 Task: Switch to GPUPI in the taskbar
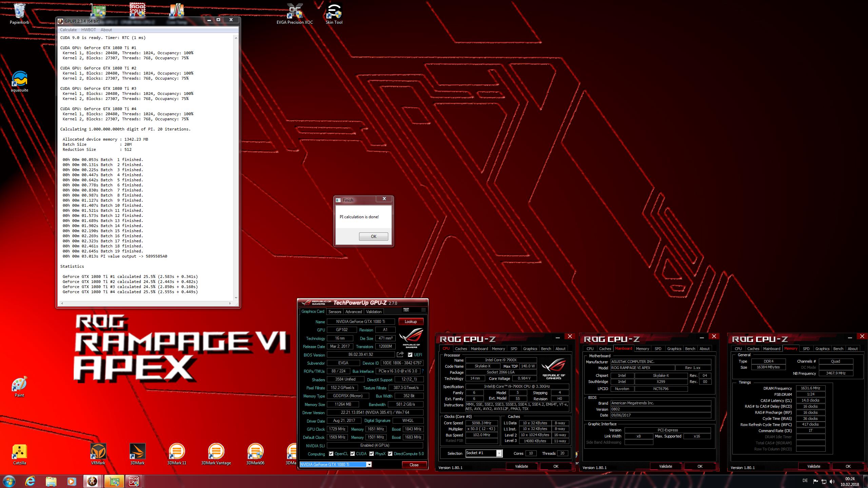coord(92,481)
